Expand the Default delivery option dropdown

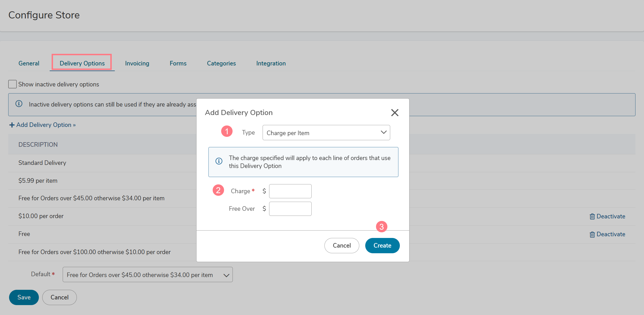click(147, 275)
